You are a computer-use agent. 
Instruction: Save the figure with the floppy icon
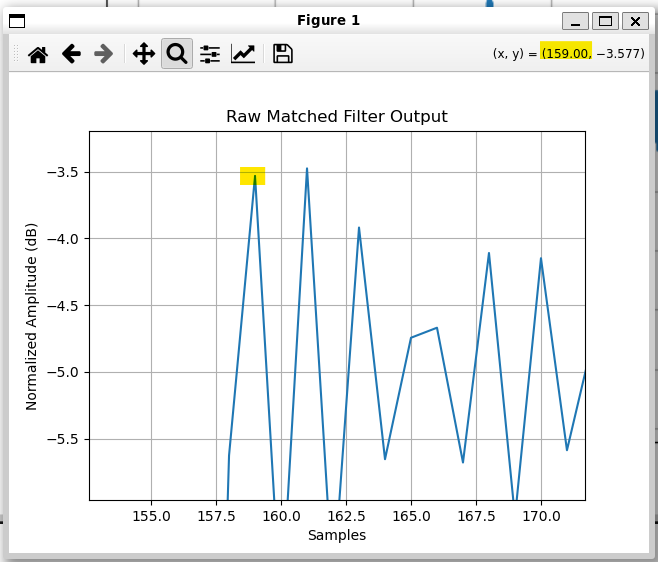(x=283, y=54)
